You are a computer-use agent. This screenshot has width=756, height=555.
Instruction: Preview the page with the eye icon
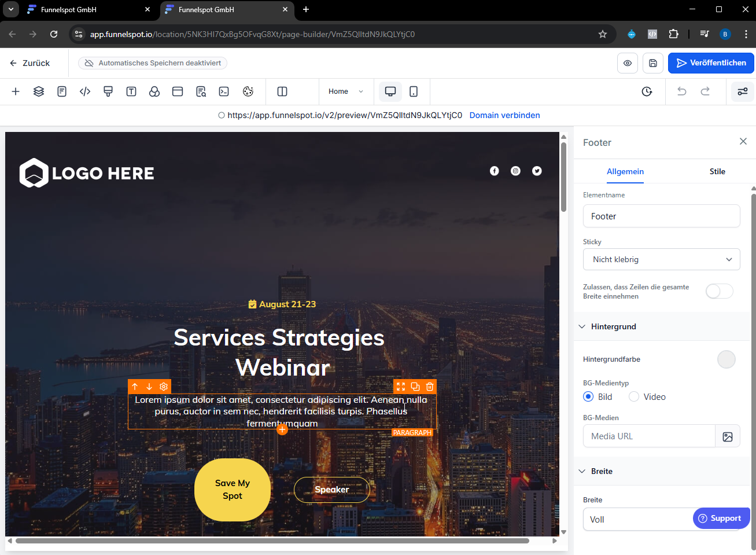628,63
